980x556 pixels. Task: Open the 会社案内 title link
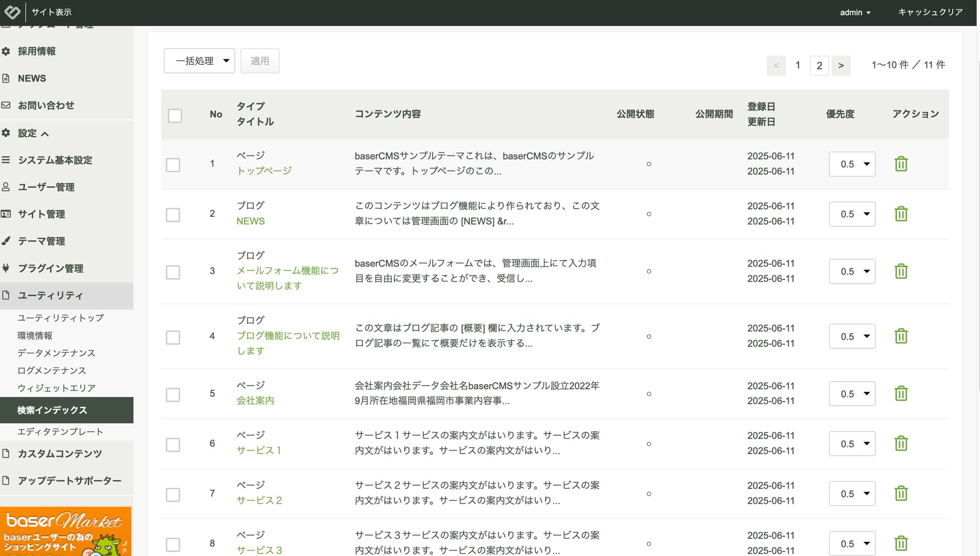pos(255,400)
